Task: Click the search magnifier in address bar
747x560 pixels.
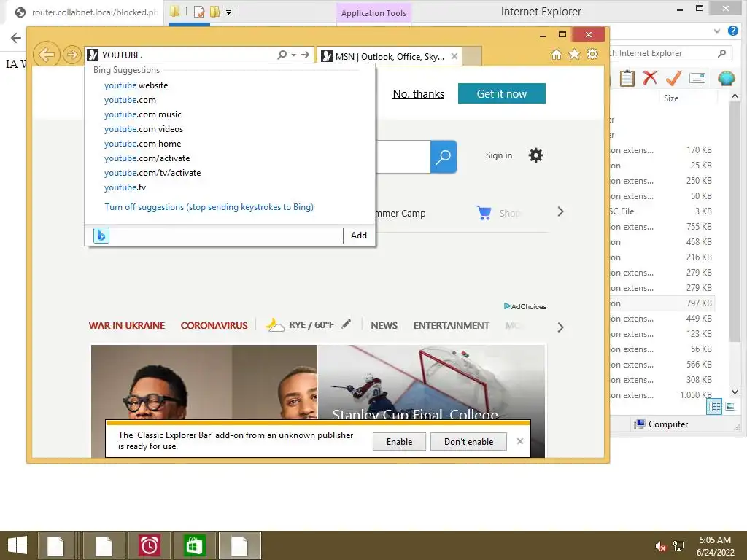Action: [282, 55]
